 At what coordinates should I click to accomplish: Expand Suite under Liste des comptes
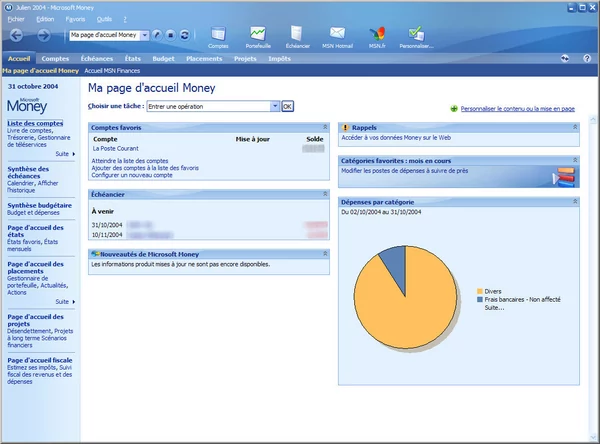coord(65,154)
